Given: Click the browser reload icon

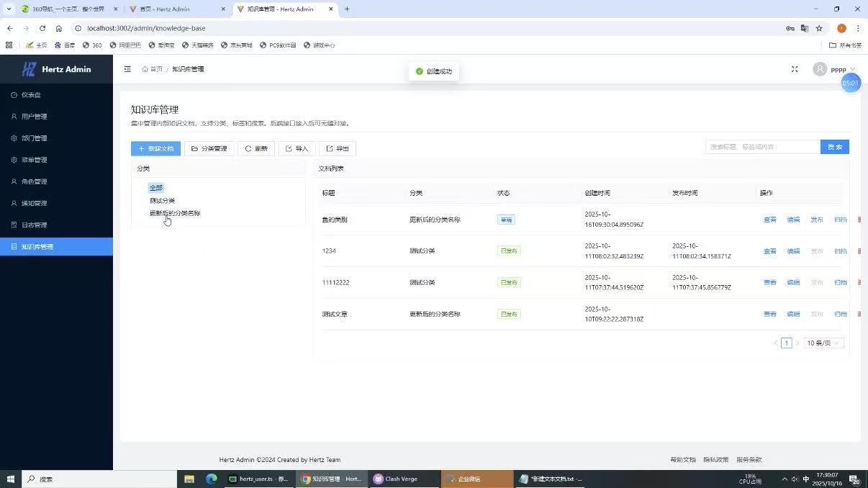Looking at the screenshot, I should pyautogui.click(x=42, y=28).
